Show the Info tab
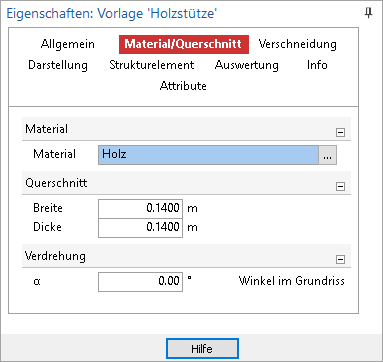The height and width of the screenshot is (362, 383). [317, 65]
